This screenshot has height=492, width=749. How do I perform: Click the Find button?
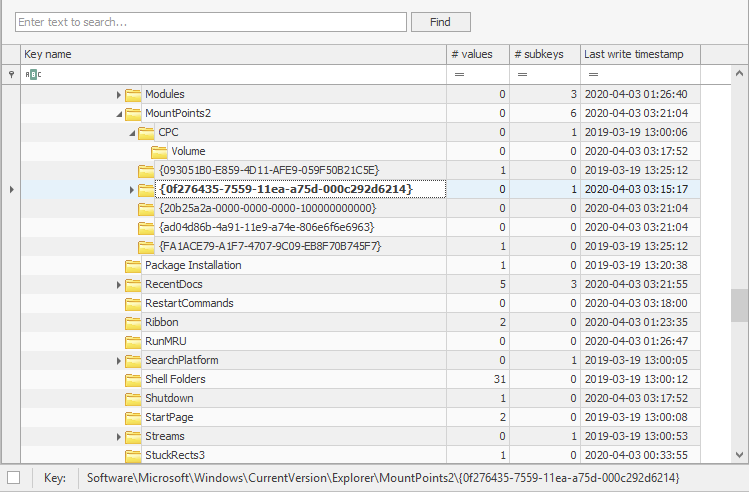click(x=440, y=22)
